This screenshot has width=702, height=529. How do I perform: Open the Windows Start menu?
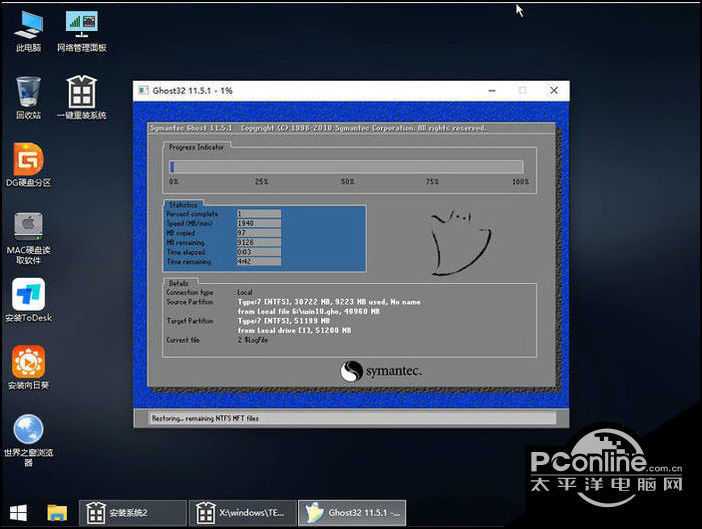(18, 513)
